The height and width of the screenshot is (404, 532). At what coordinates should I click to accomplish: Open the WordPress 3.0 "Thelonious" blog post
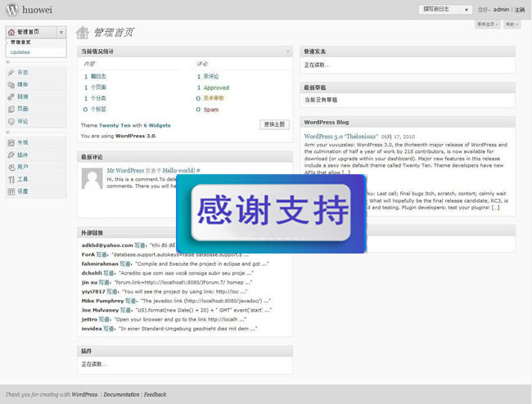pyautogui.click(x=341, y=137)
